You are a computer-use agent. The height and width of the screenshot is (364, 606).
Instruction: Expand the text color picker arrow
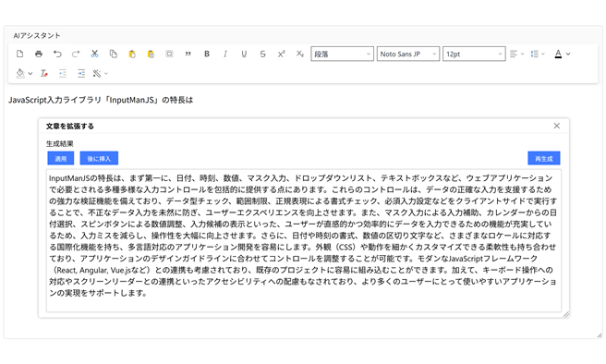(568, 55)
